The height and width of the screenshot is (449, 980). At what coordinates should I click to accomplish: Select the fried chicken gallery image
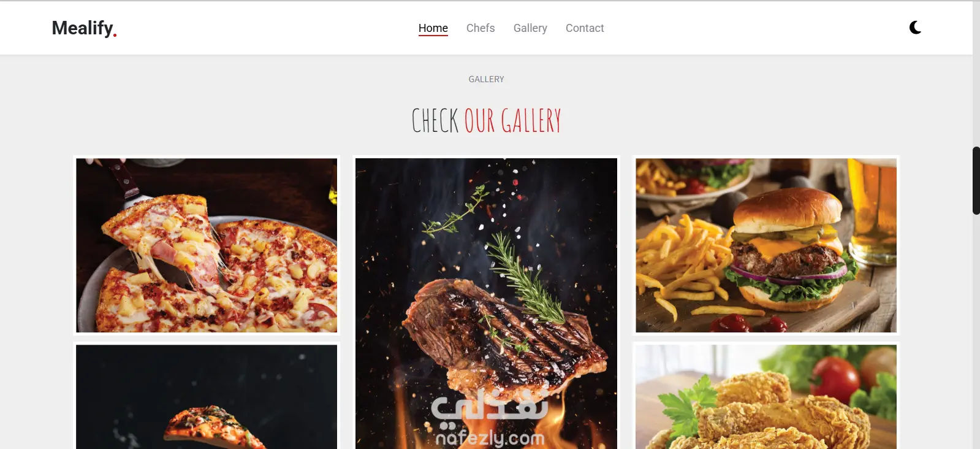[x=766, y=397]
